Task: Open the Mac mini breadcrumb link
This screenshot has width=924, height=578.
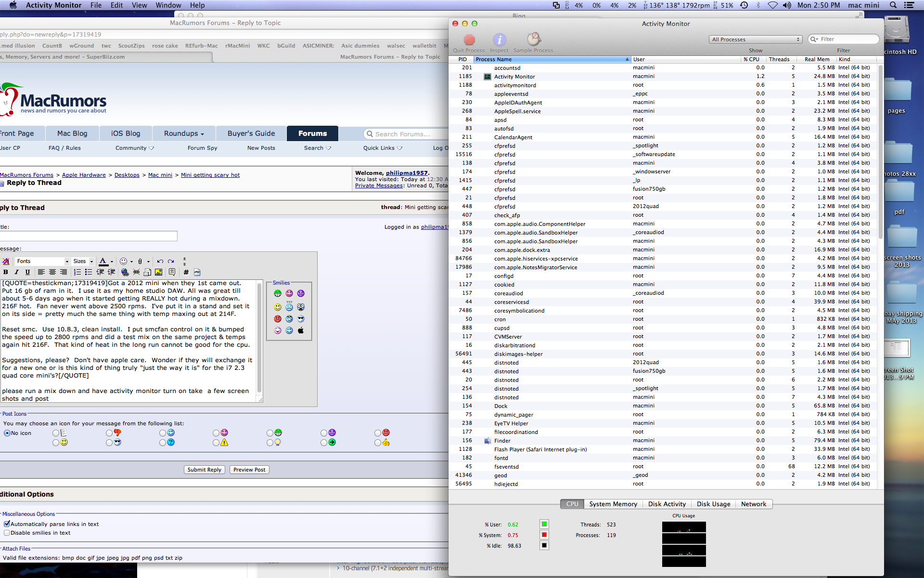Action: [160, 175]
